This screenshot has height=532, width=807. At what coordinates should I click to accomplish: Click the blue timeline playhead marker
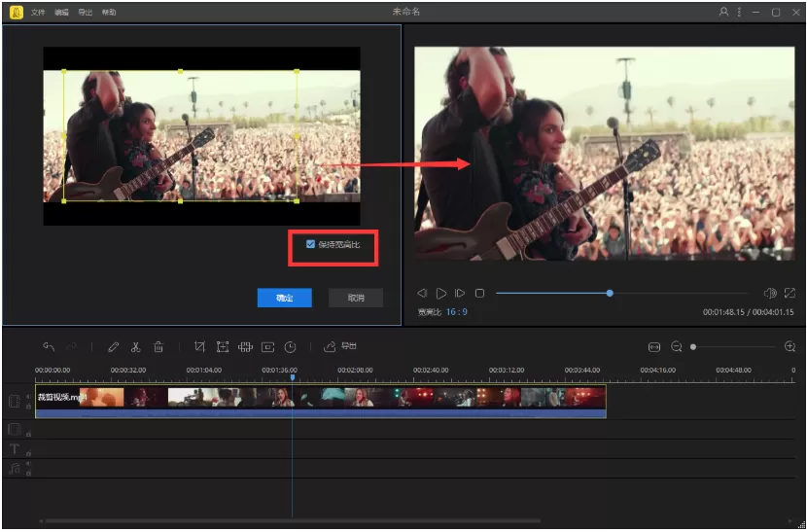click(x=293, y=377)
